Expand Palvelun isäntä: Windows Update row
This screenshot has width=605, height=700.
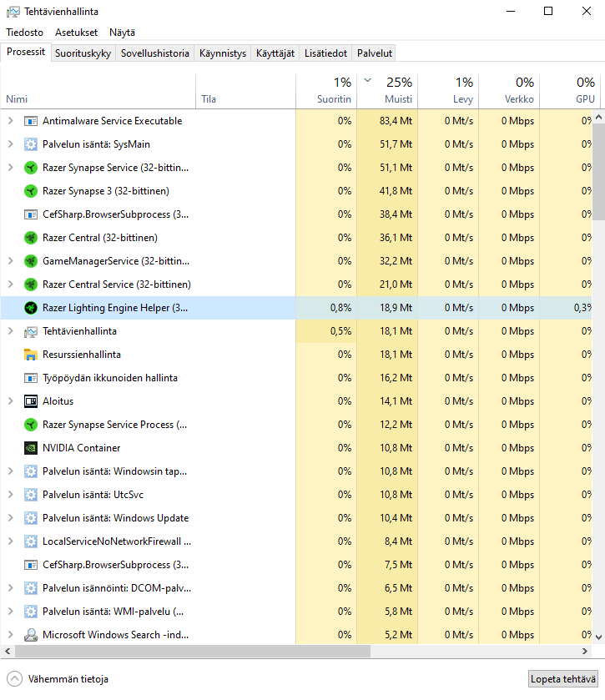[11, 518]
